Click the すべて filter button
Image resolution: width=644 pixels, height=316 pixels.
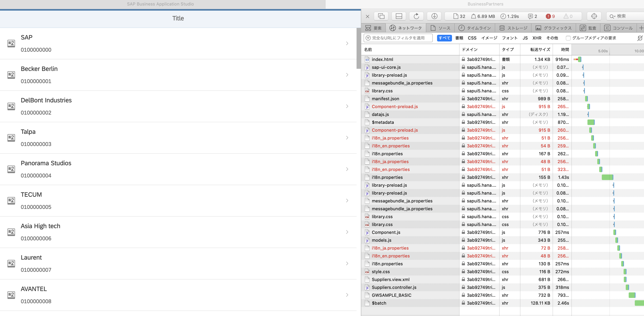click(444, 38)
